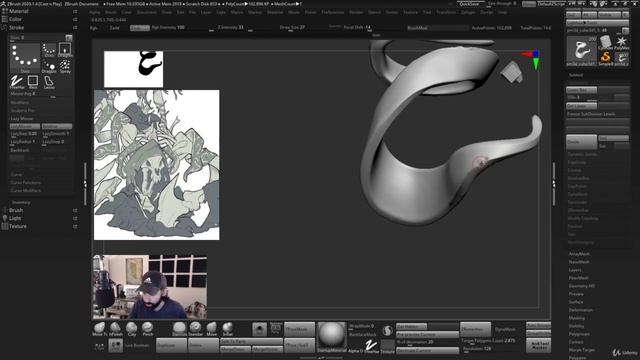
Task: Select the Pinch brush
Action: pos(148,329)
